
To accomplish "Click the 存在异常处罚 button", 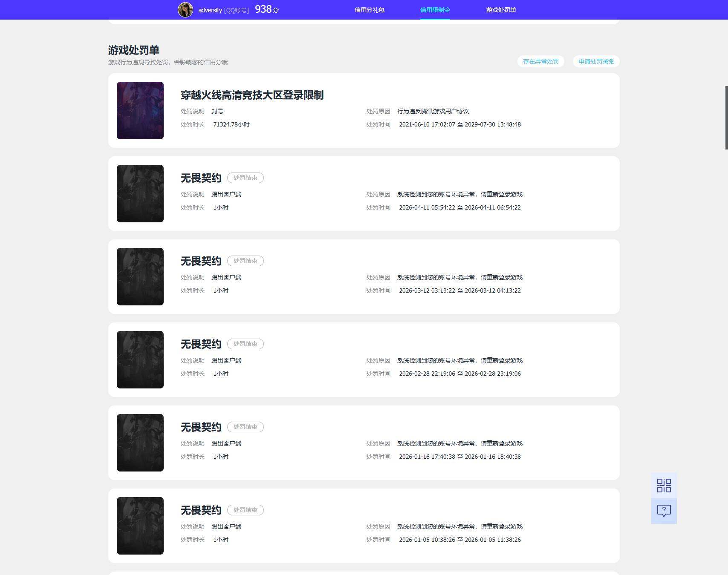I will 541,61.
